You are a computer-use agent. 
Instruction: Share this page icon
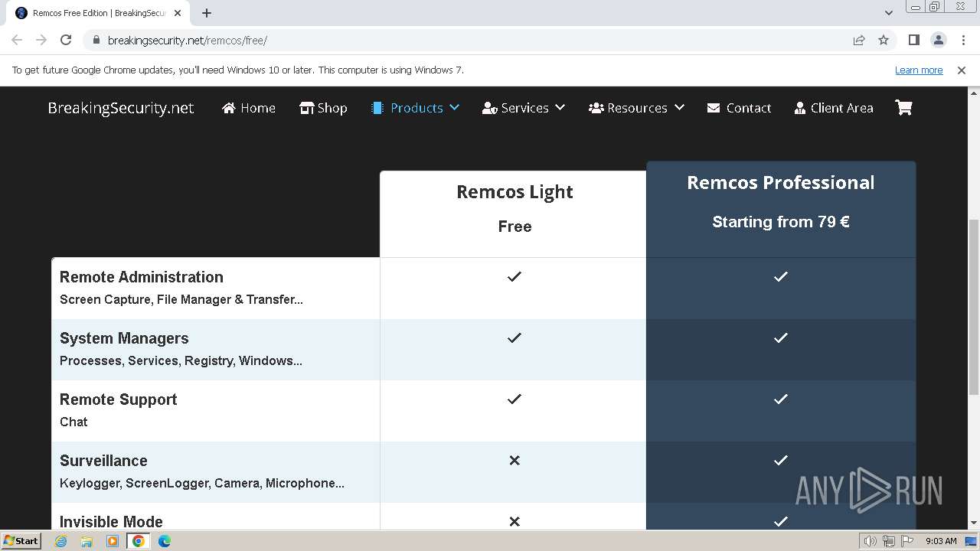[x=859, y=41]
